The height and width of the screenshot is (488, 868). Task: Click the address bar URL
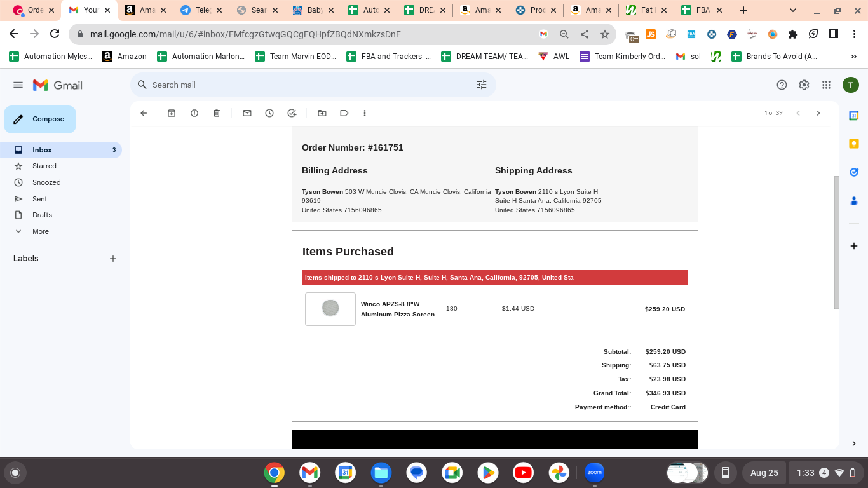click(245, 34)
